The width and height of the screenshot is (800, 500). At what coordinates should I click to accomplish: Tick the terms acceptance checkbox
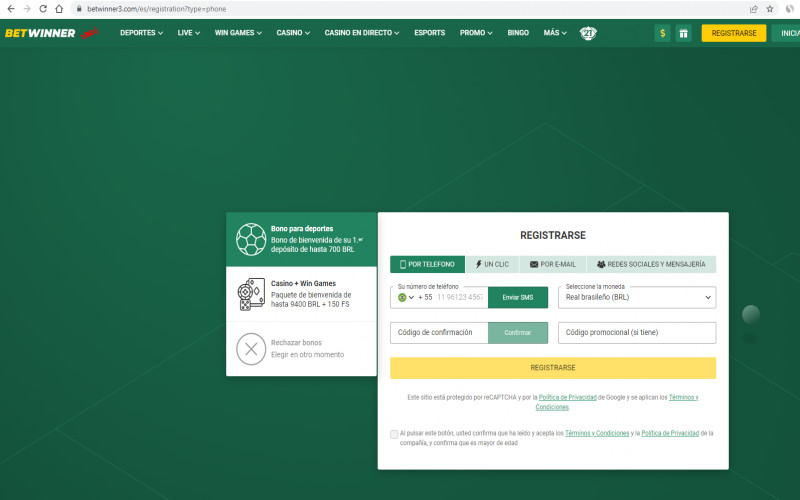click(x=394, y=434)
